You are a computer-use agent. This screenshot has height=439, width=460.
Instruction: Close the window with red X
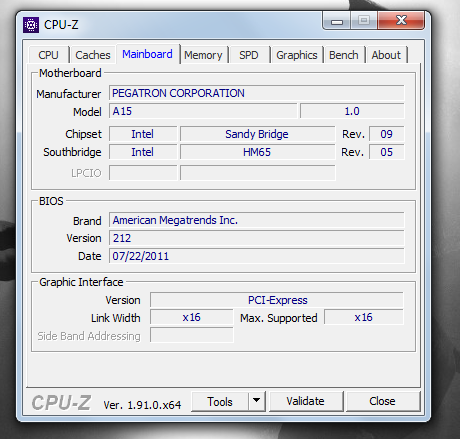click(x=401, y=20)
